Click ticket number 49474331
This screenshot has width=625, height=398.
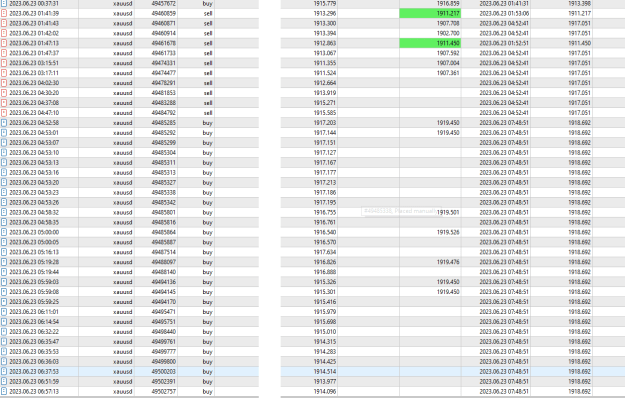tap(163, 63)
